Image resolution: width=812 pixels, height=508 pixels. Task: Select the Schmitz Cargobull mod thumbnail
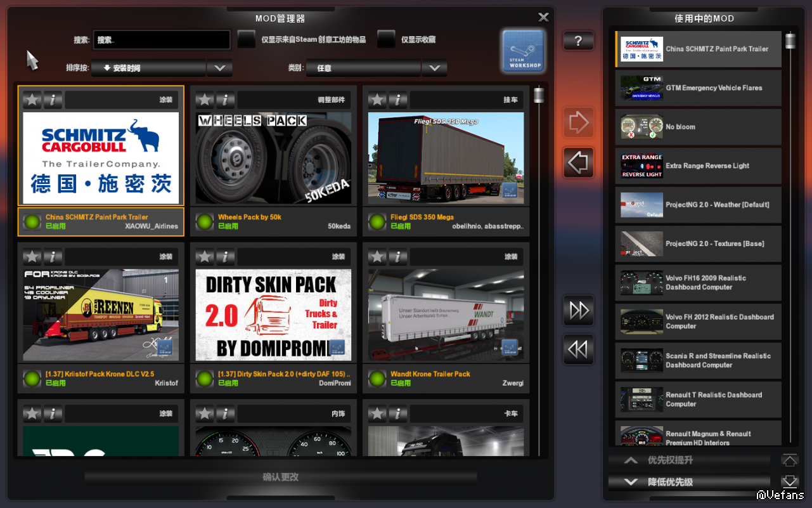pyautogui.click(x=101, y=158)
